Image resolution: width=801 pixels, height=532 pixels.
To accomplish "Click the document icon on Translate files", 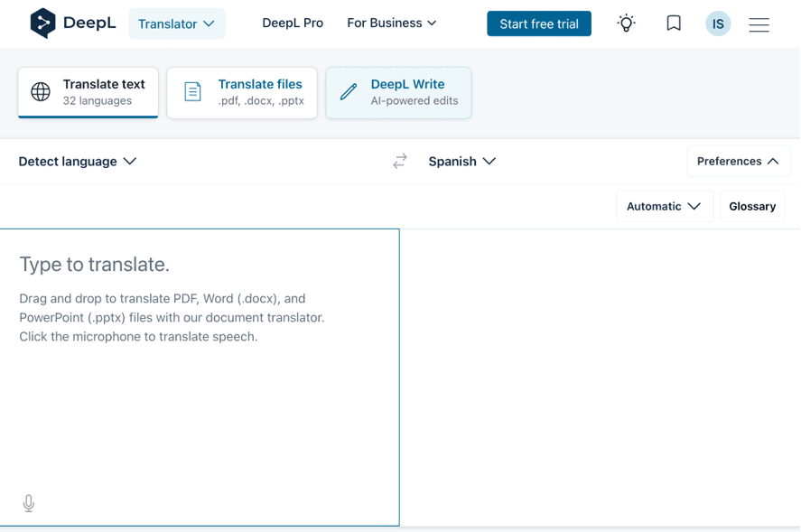I will 192,92.
